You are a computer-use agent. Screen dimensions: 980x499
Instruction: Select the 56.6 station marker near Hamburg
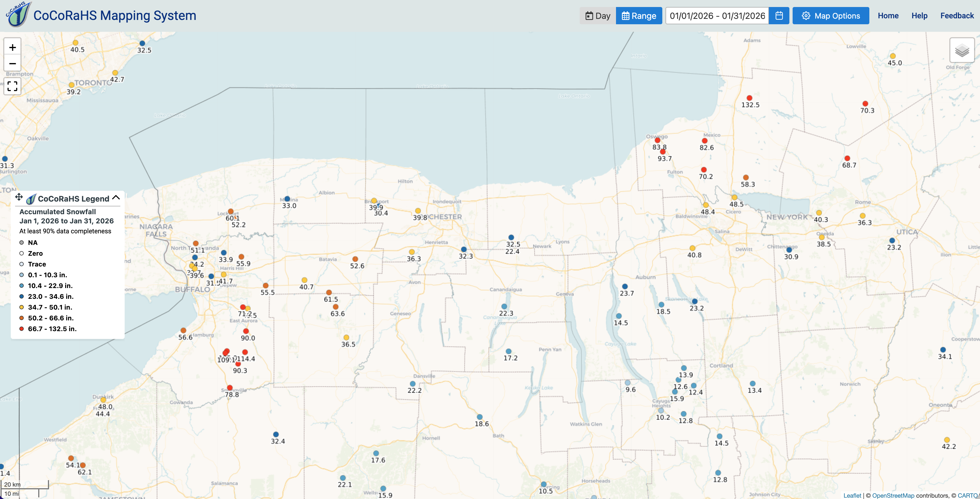click(x=183, y=330)
